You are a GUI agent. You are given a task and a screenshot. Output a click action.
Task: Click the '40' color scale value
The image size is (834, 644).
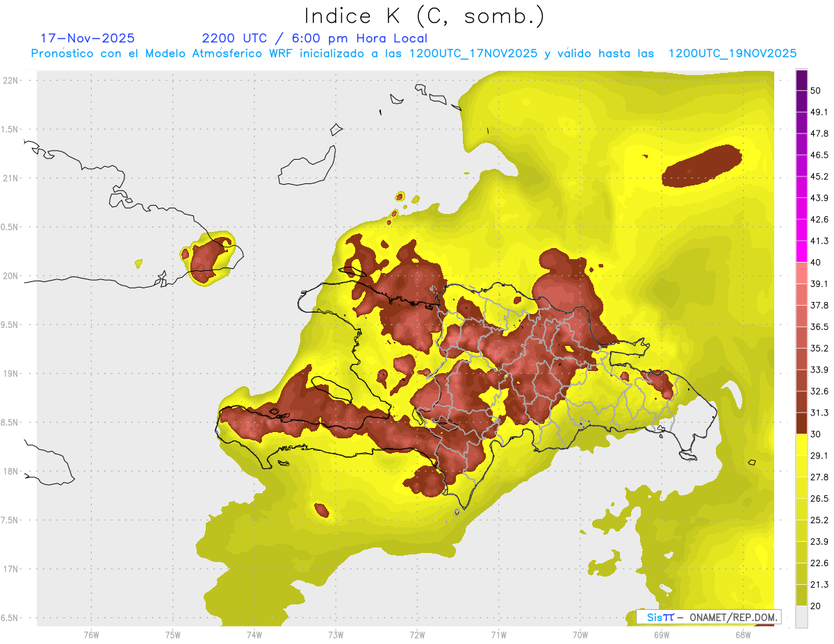coord(816,263)
